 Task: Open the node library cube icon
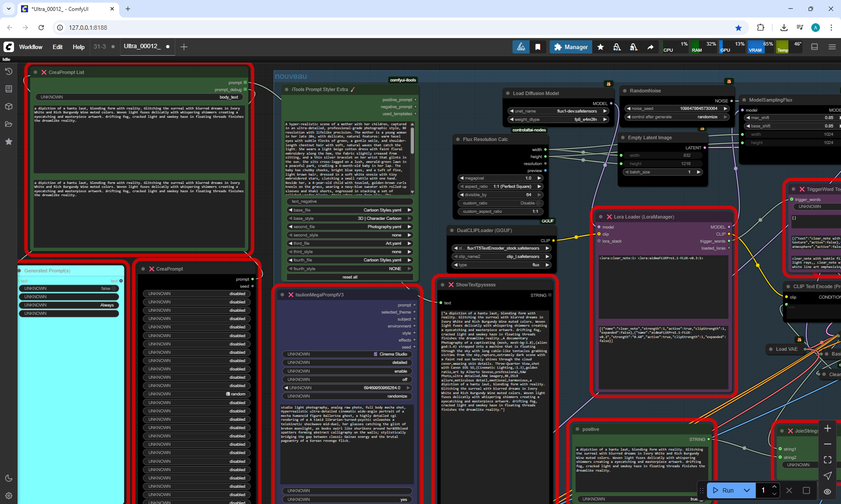(8, 106)
